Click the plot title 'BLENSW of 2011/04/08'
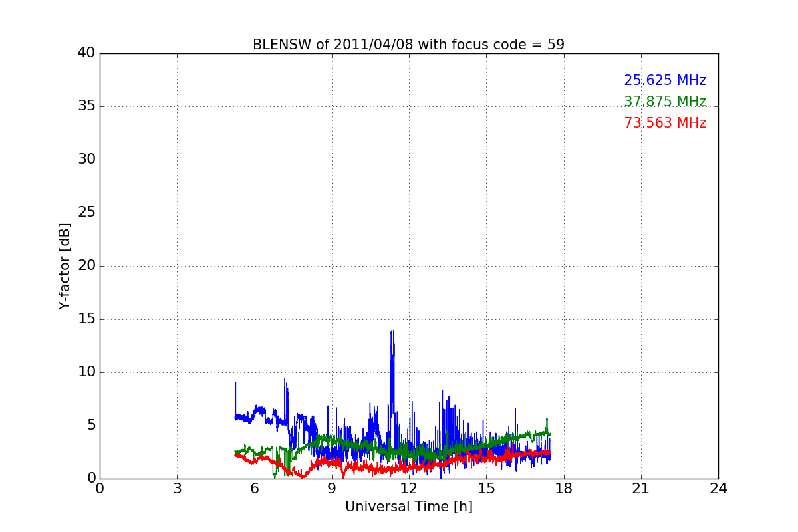Screen dimensions: 798x532 [408, 45]
